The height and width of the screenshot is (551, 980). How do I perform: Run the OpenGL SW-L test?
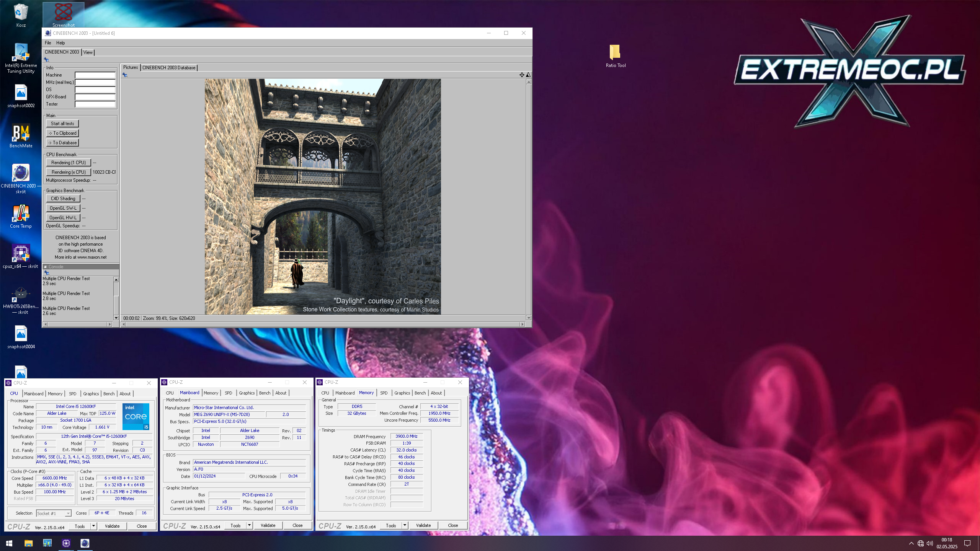coord(63,208)
